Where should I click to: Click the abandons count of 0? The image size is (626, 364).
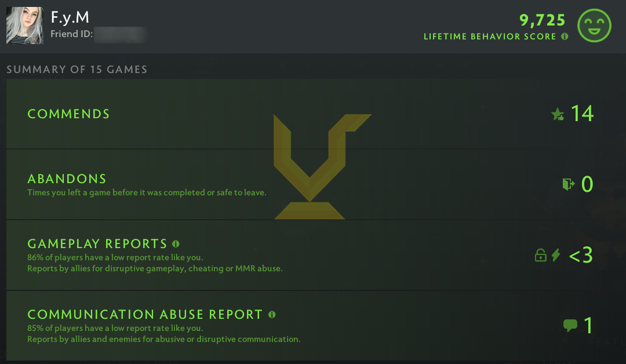tap(587, 184)
